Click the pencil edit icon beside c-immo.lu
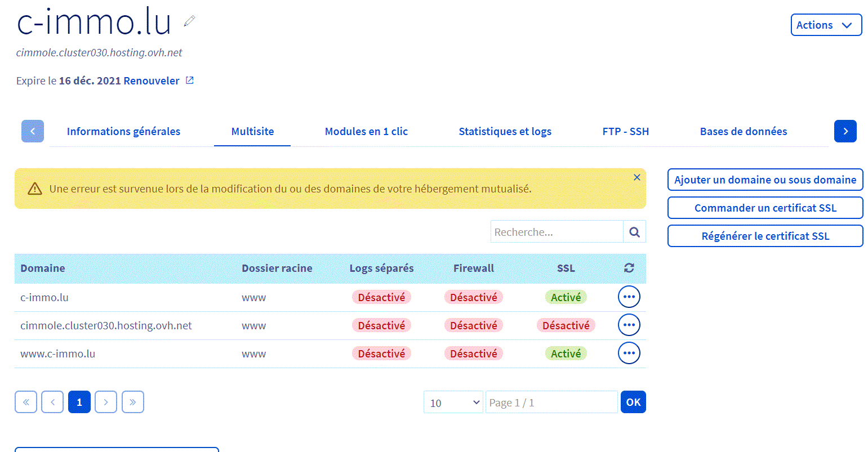The height and width of the screenshot is (452, 868). click(189, 21)
